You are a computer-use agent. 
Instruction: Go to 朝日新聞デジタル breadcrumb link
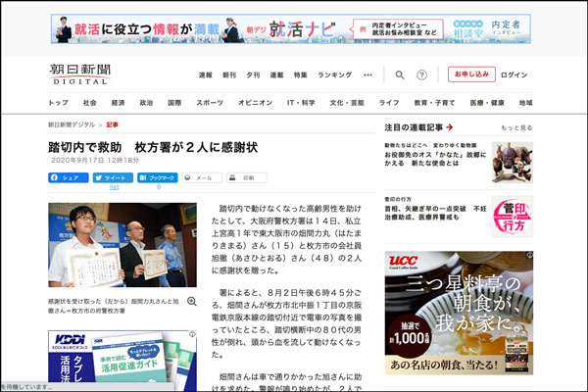click(73, 125)
